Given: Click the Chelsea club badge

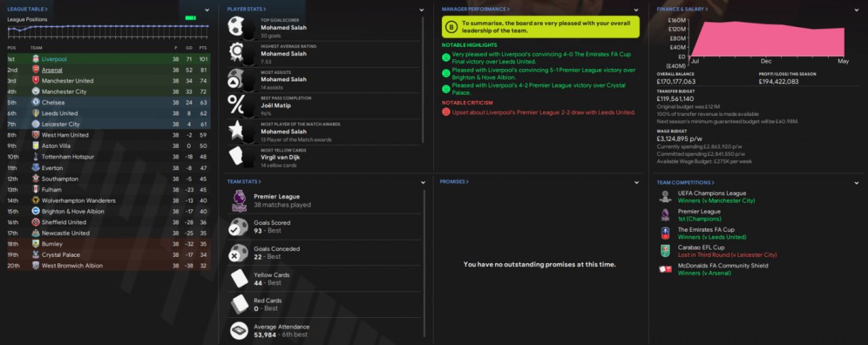Looking at the screenshot, I should tap(35, 102).
